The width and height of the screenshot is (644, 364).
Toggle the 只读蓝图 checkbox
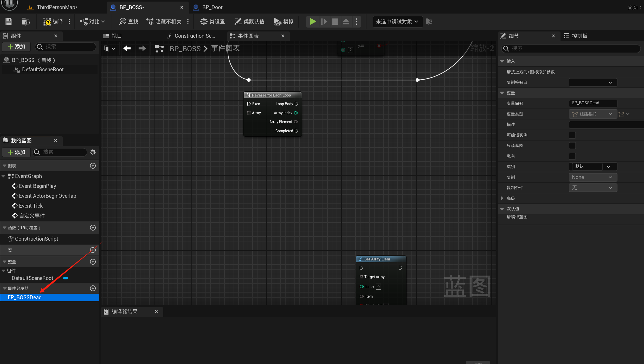(x=572, y=146)
